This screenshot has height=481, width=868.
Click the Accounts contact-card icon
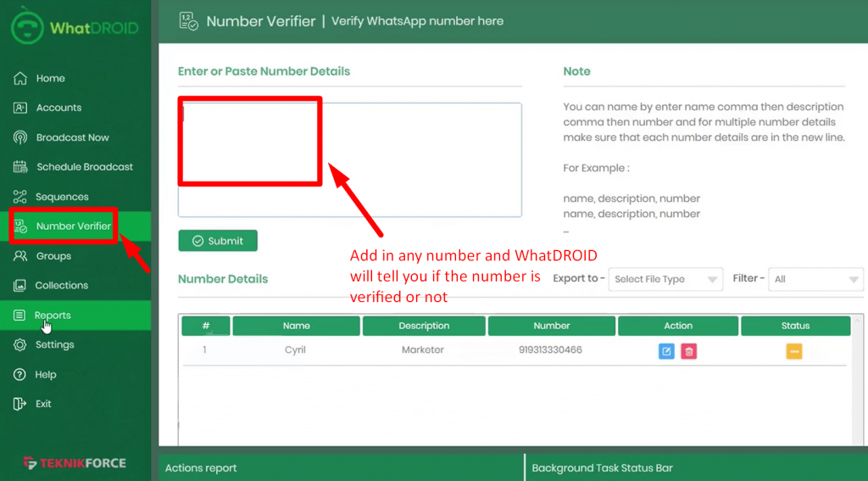20,108
